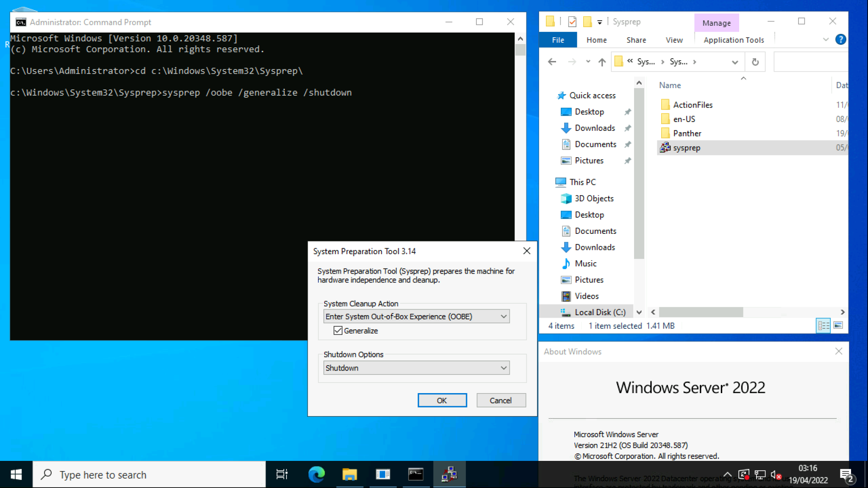Viewport: 868px width, 488px height.
Task: Refresh the Sysprep folder view
Action: pyautogui.click(x=755, y=62)
